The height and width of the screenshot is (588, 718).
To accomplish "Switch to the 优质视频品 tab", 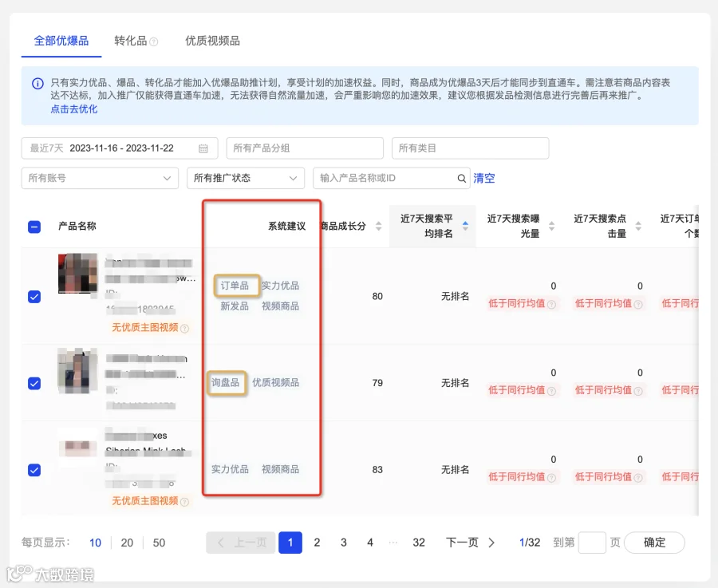I will point(212,41).
